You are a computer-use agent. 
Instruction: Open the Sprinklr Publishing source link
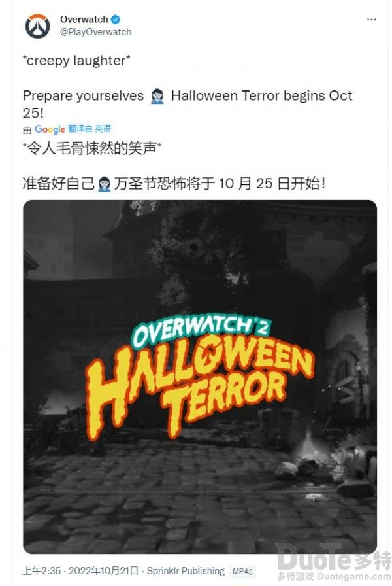[186, 571]
